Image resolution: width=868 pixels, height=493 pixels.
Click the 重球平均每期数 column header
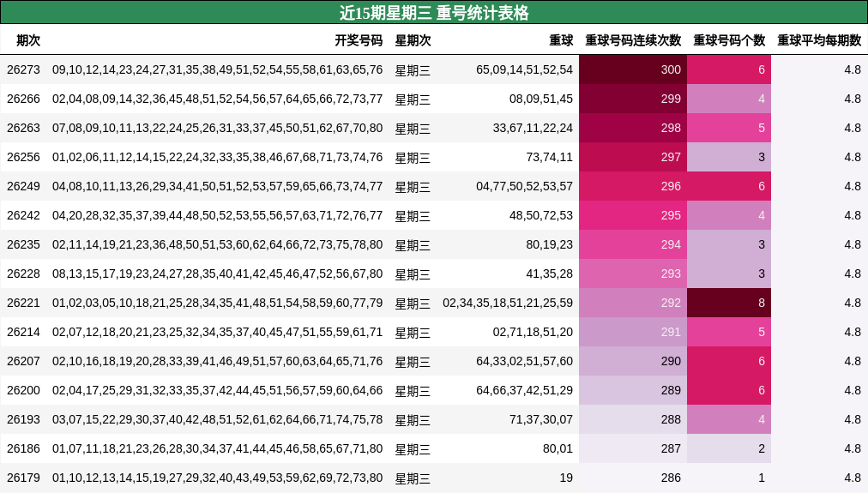(x=819, y=40)
